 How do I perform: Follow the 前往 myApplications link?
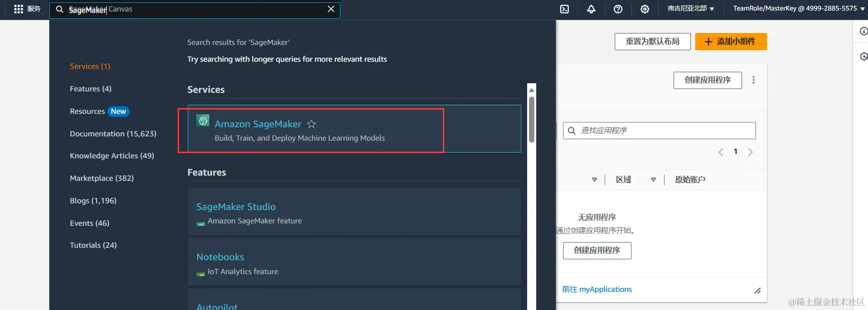(597, 289)
